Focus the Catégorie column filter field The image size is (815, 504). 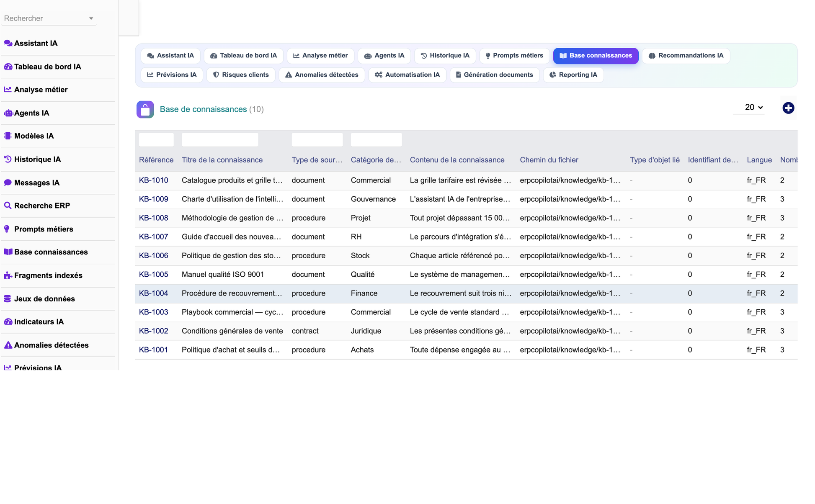pyautogui.click(x=376, y=140)
